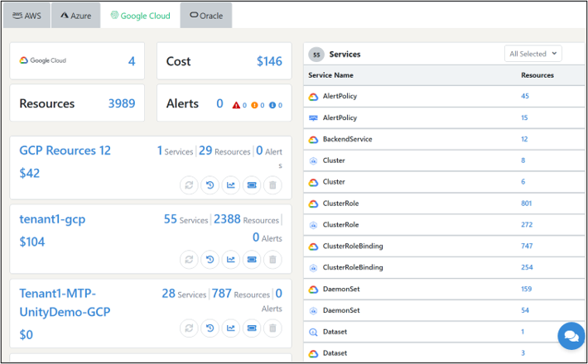Open the Tenant1-MTP-UnityDemo-GCP account link

click(65, 303)
